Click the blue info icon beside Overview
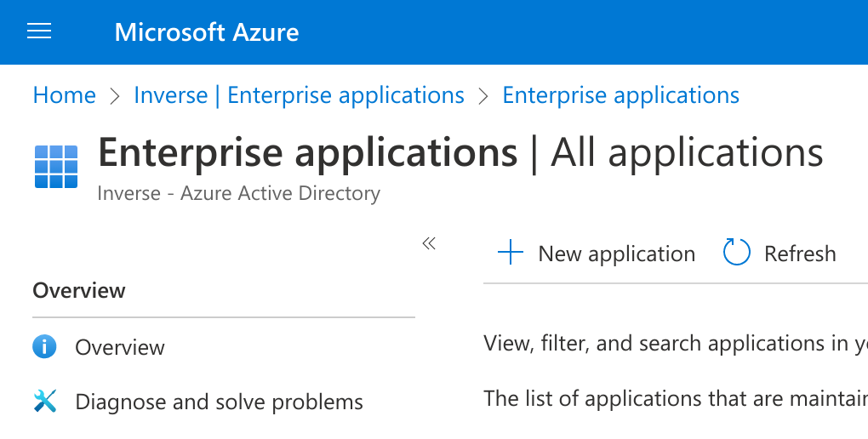The width and height of the screenshot is (868, 439). tap(44, 347)
